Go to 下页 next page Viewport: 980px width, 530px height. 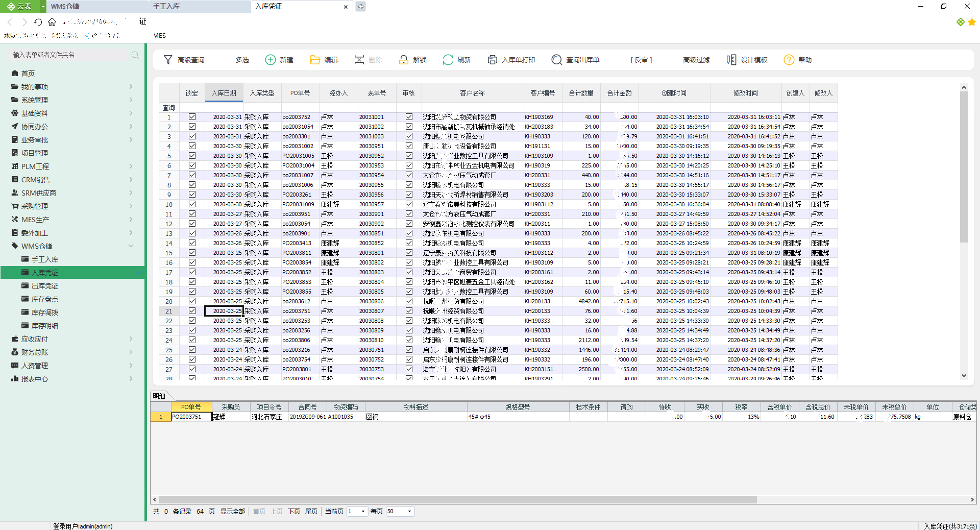(294, 512)
